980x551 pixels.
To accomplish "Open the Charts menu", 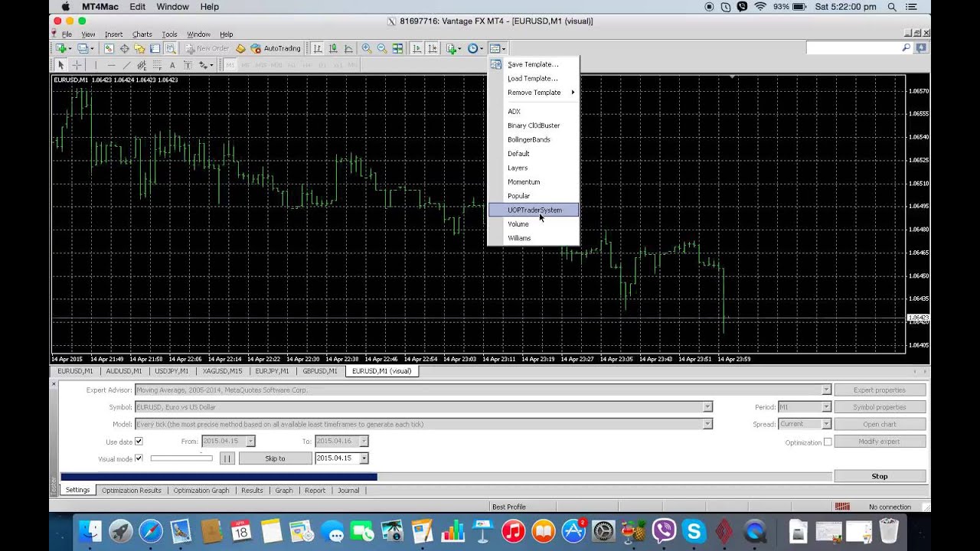I will pyautogui.click(x=142, y=34).
